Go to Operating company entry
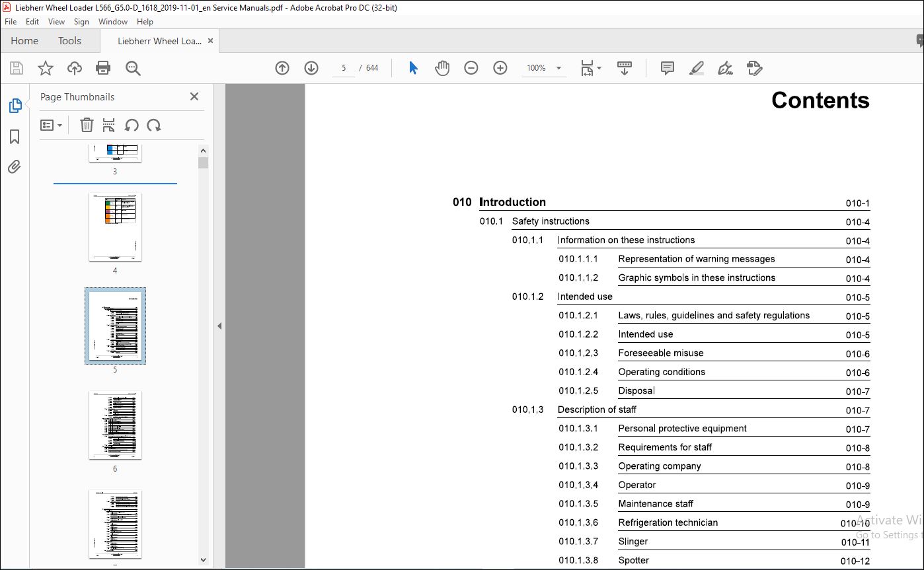Viewport: 924px width, 570px height. (x=660, y=466)
